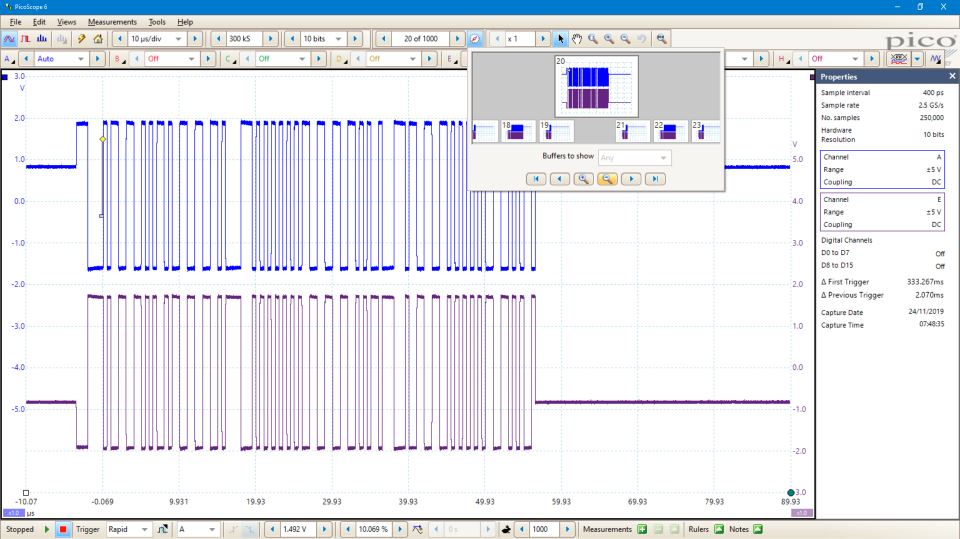Click the Zoom to full view icon
The width and height of the screenshot is (960, 539).
coord(661,38)
